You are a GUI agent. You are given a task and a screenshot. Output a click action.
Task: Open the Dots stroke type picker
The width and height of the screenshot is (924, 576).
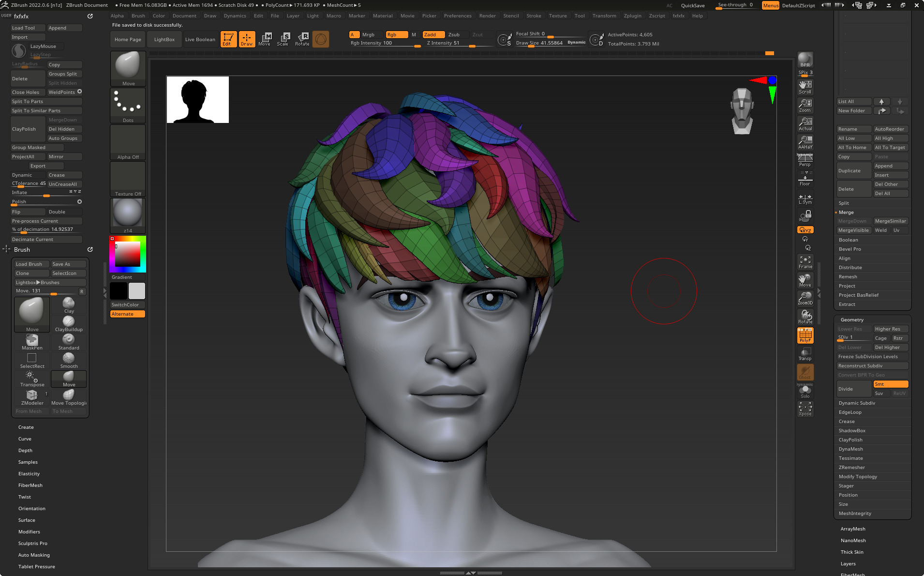[128, 106]
